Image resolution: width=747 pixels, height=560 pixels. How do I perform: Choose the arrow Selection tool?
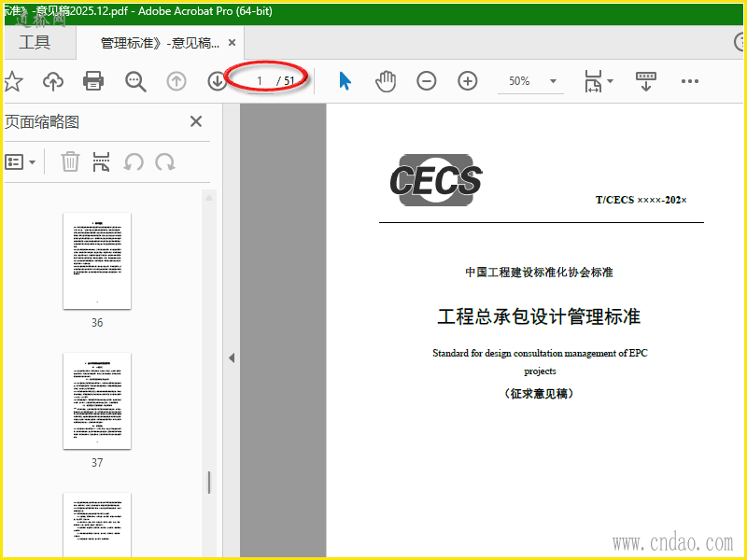coord(345,81)
